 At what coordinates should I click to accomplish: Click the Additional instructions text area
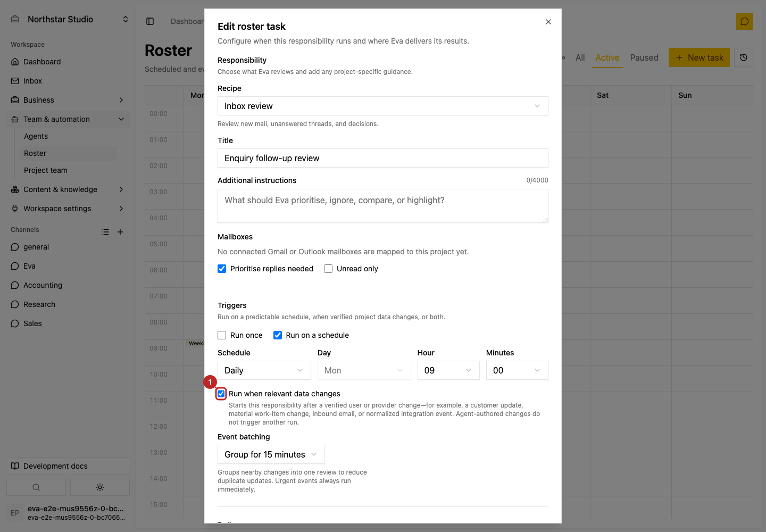click(383, 206)
